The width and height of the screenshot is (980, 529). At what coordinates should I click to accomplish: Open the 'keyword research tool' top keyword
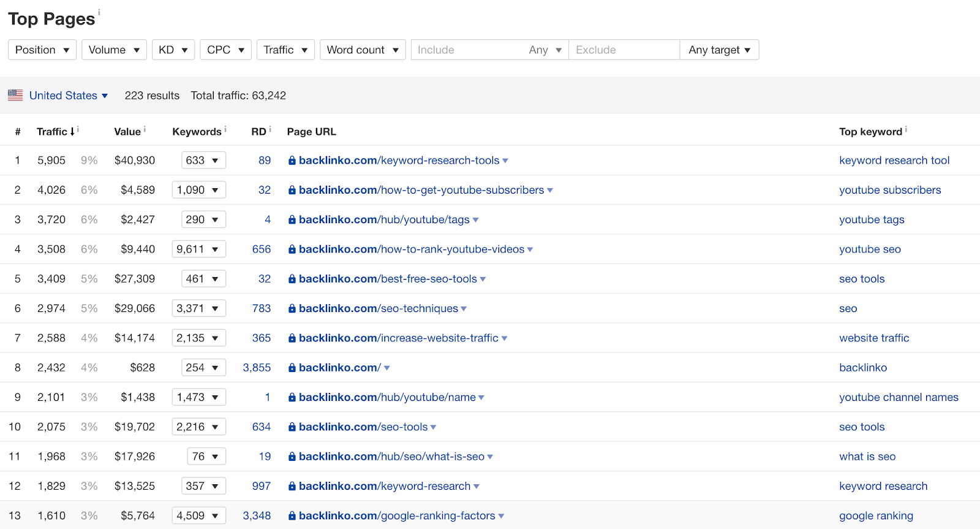tap(894, 161)
